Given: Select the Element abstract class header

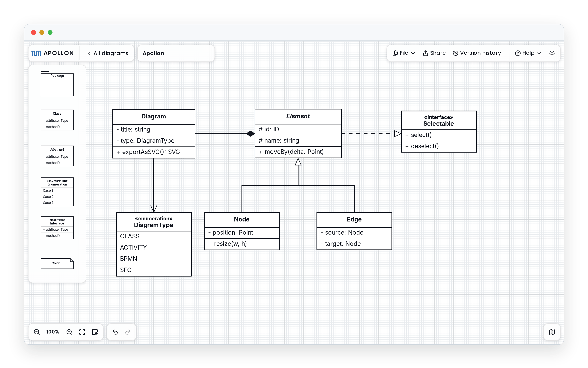Looking at the screenshot, I should [298, 116].
